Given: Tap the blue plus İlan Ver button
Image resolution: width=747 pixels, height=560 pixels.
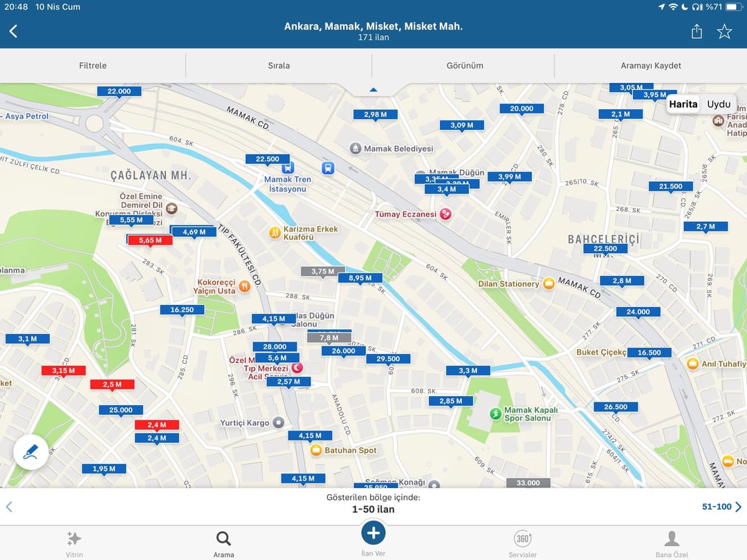Looking at the screenshot, I should pos(373,532).
